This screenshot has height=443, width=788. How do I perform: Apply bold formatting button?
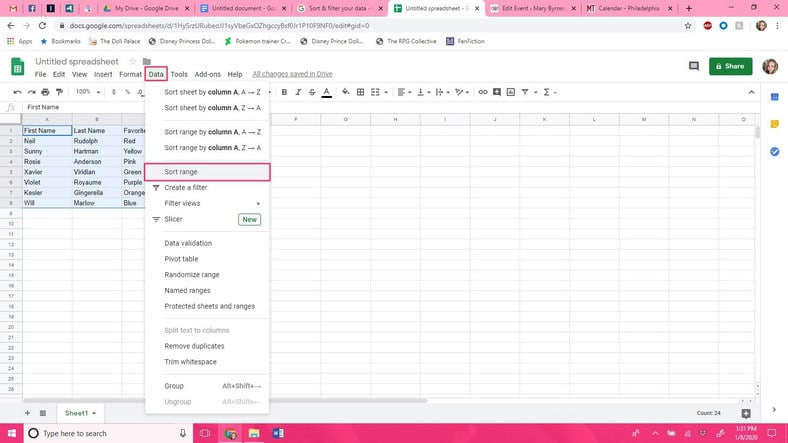(x=284, y=92)
